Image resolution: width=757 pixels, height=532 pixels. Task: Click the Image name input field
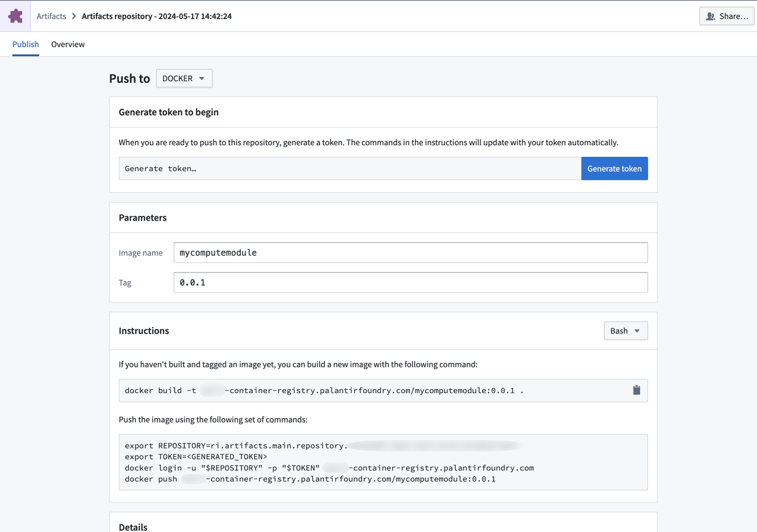click(411, 253)
